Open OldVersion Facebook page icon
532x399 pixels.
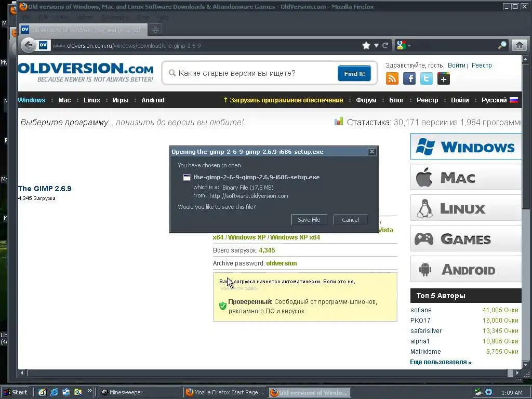[409, 78]
